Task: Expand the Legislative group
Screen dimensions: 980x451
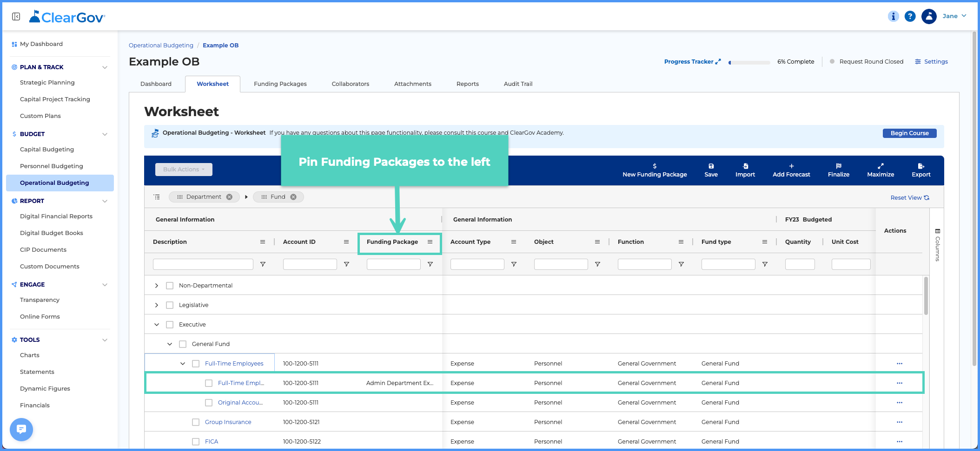Action: point(157,305)
